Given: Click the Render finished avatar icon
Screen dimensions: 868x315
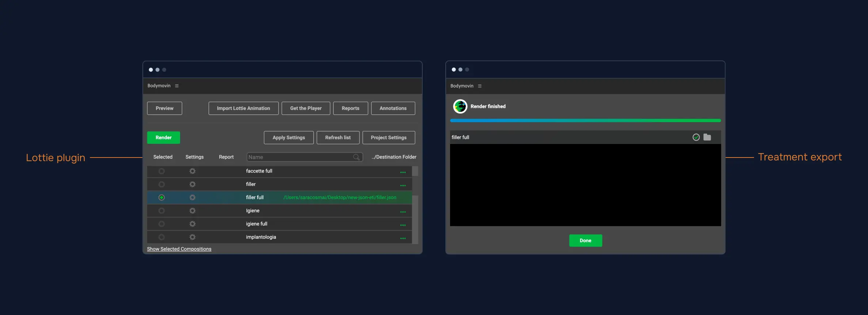Looking at the screenshot, I should point(460,106).
